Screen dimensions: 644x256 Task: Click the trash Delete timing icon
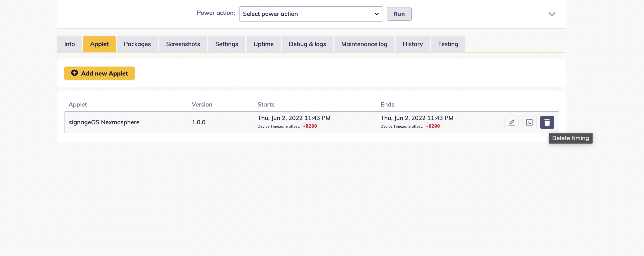point(547,122)
